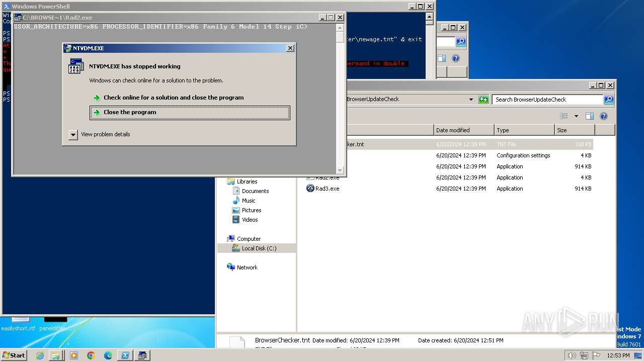The width and height of the screenshot is (644, 362).
Task: Launch Microsoft Edge from taskbar
Action: click(x=108, y=355)
